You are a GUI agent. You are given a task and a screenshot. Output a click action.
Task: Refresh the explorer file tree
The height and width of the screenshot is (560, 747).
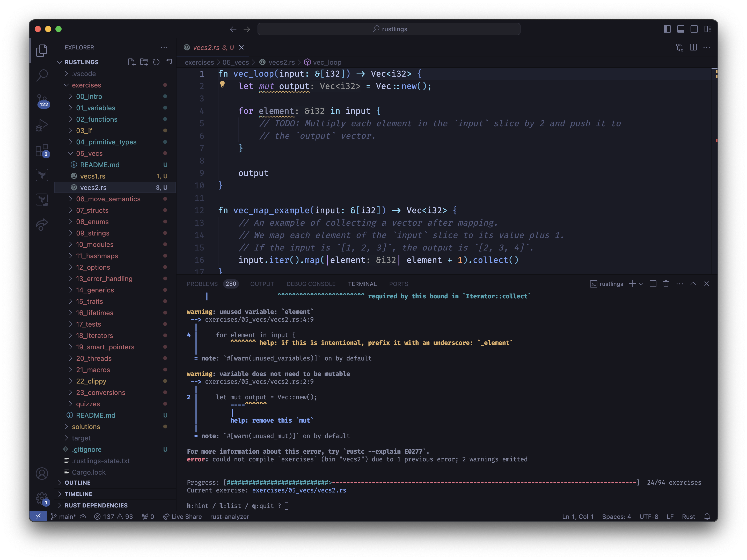tap(156, 62)
